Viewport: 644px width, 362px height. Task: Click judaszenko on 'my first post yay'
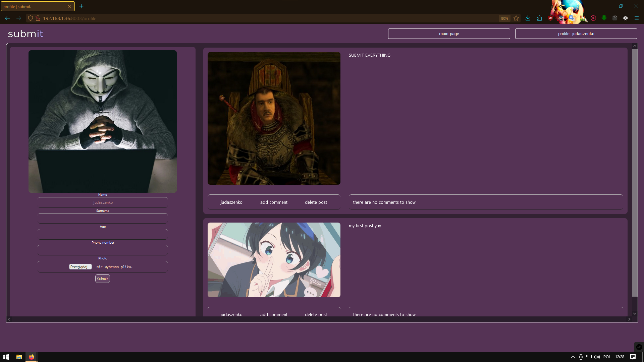point(231,314)
